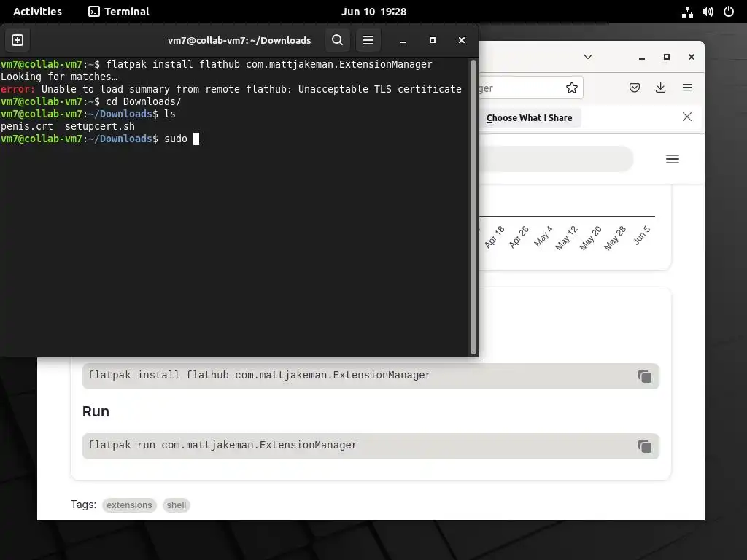Dismiss the Firefox notification bar
The image size is (747, 560).
[x=687, y=117]
